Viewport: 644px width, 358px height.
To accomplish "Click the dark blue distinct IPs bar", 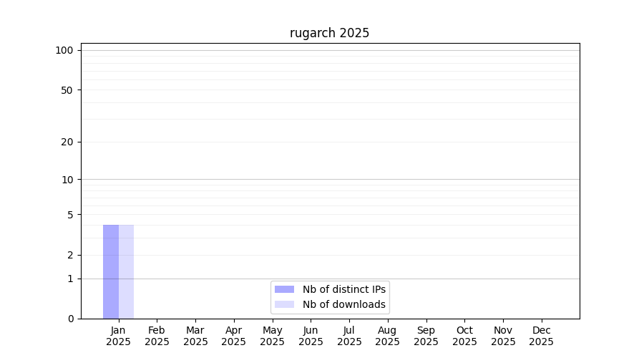I will click(x=111, y=271).
